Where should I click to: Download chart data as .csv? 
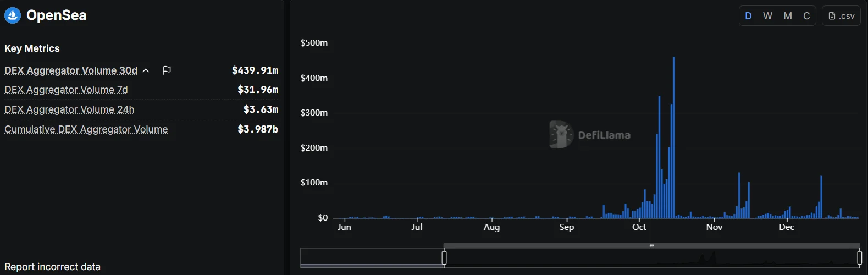[841, 16]
